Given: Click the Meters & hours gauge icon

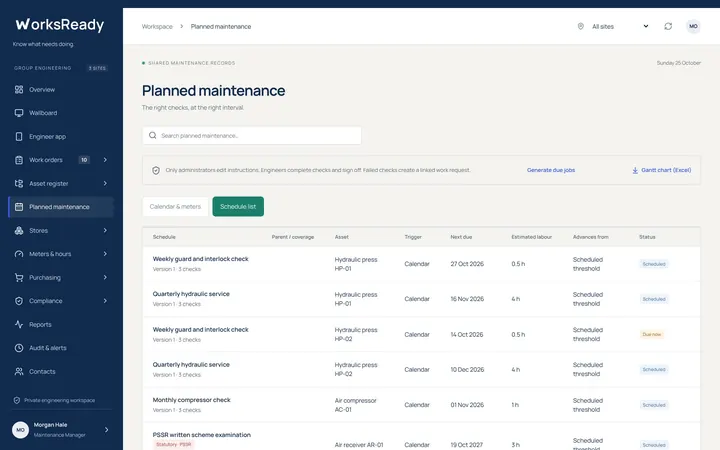Looking at the screenshot, I should 19,254.
